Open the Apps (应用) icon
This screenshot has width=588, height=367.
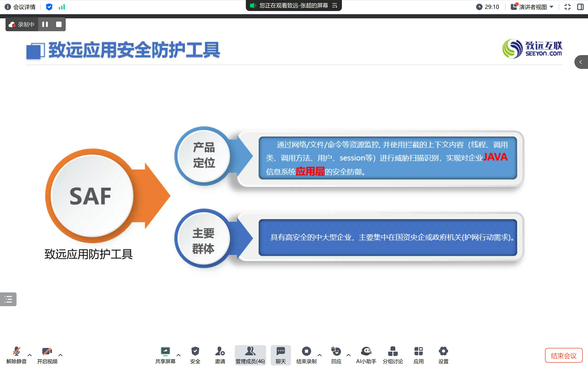click(x=418, y=355)
